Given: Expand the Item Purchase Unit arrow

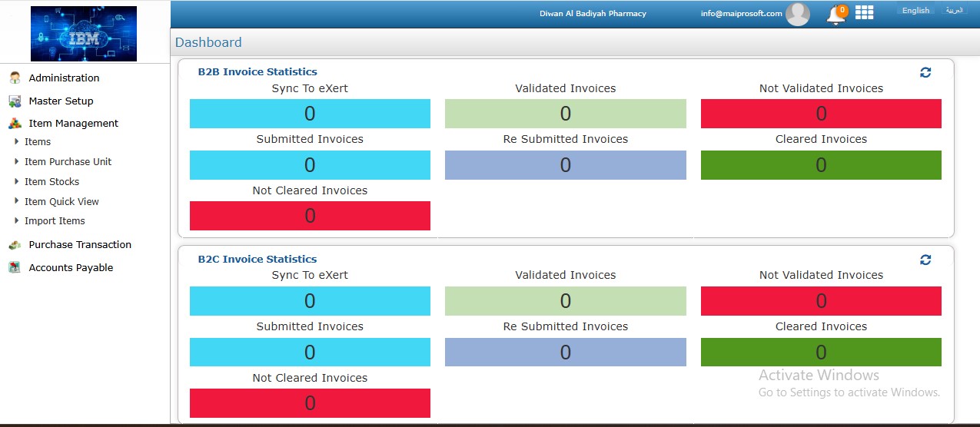Looking at the screenshot, I should (17, 161).
